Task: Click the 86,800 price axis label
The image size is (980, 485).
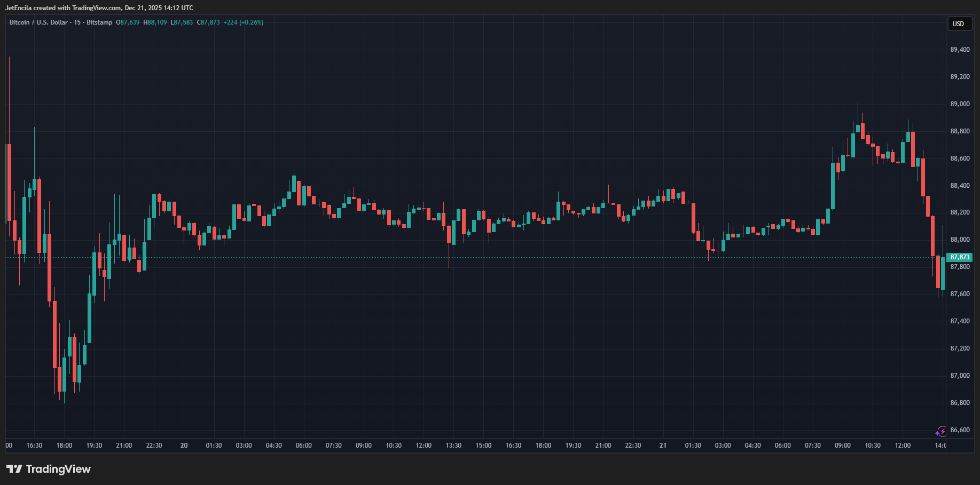Action: click(x=960, y=403)
